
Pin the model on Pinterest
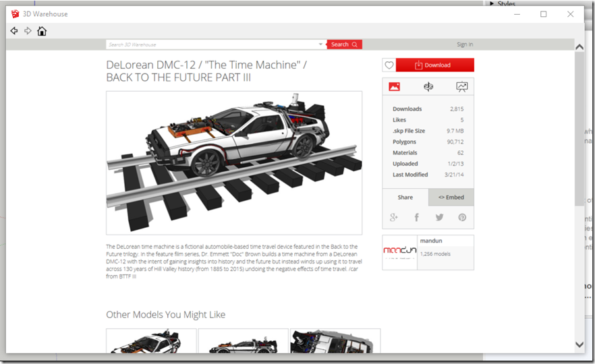[x=462, y=217]
